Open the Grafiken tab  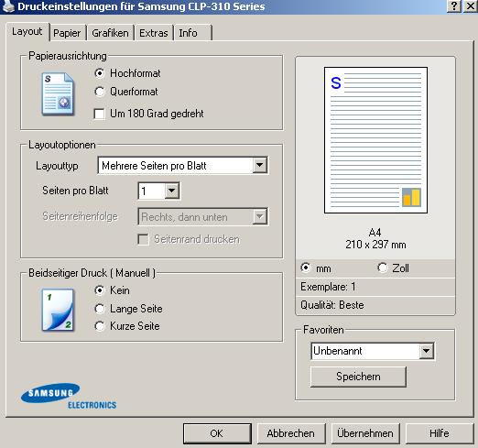(110, 33)
